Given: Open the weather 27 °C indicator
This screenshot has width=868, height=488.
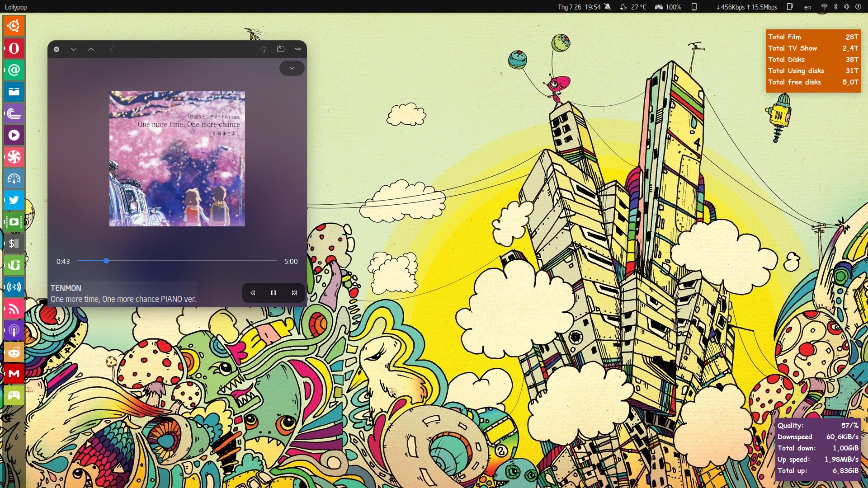Looking at the screenshot, I should [x=633, y=7].
